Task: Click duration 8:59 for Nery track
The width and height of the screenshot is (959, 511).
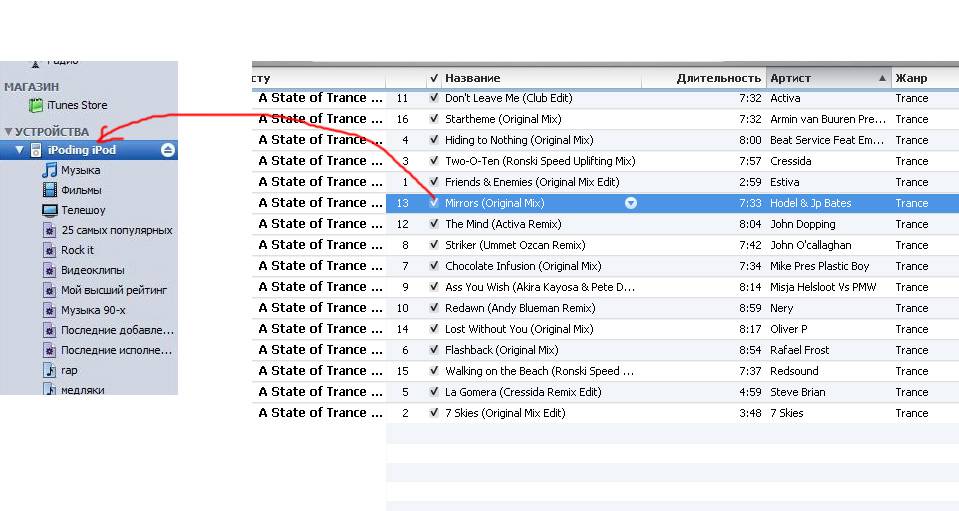Action: [x=750, y=308]
